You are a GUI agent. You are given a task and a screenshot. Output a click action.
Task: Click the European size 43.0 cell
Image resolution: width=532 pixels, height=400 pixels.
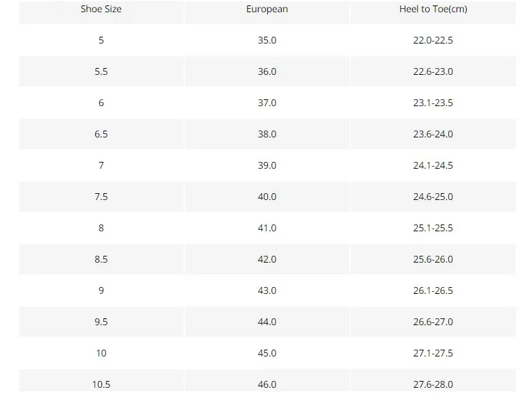coord(267,290)
